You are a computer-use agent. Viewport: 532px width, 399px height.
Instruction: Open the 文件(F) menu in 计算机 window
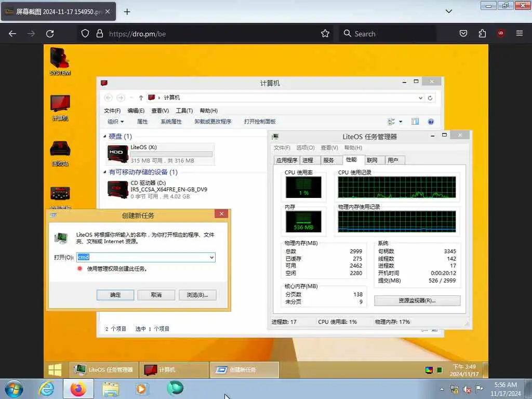pos(112,111)
